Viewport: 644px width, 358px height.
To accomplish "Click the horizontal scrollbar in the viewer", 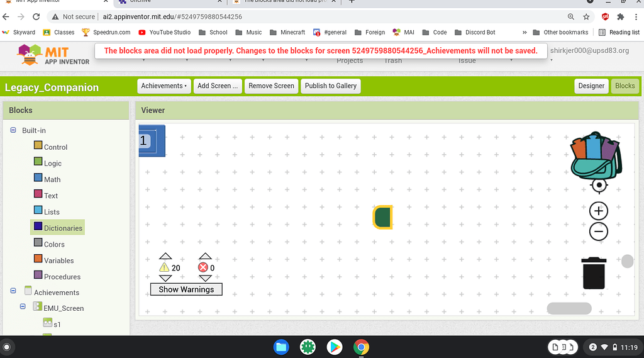I will 569,308.
